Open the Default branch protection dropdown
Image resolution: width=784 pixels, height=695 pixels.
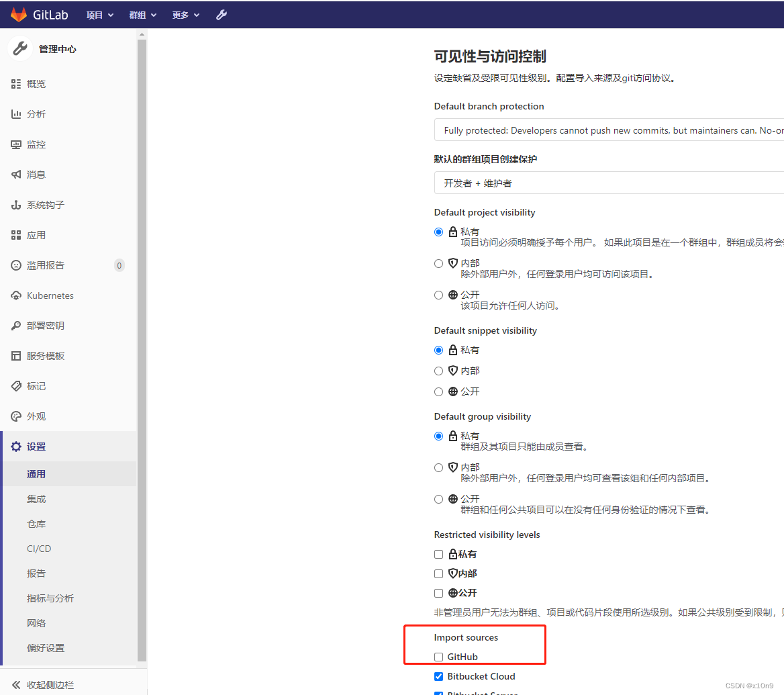click(x=604, y=130)
